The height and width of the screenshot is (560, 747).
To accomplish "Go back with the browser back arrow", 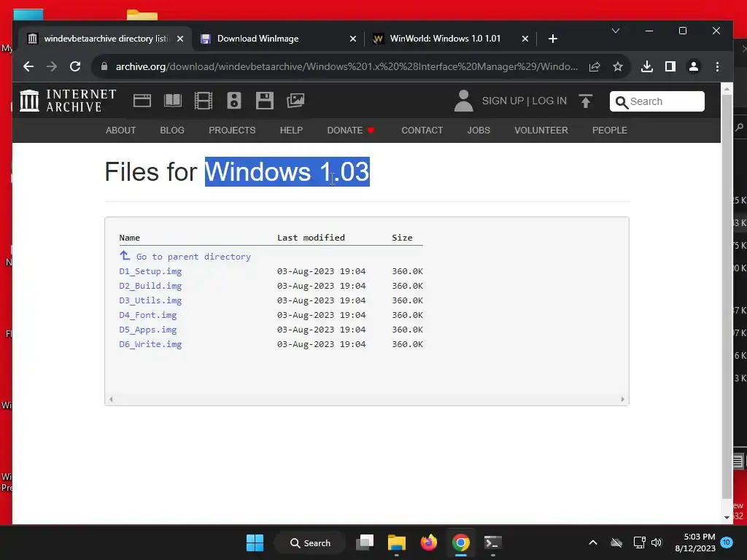I will tap(28, 66).
